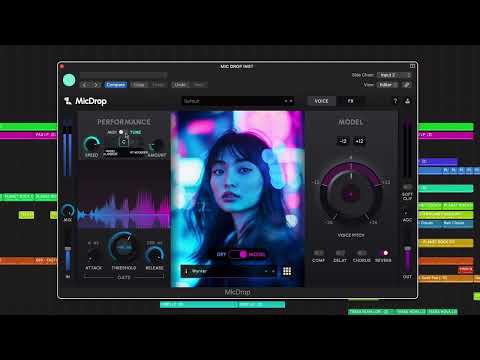Select the orange track region at left
Viewport: 480px width, 360px height.
[x=28, y=260]
